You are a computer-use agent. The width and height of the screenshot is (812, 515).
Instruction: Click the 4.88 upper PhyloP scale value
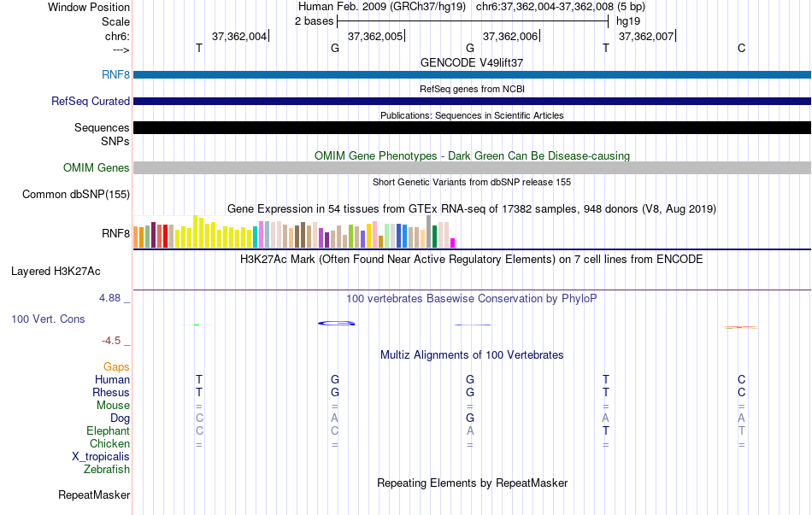pos(109,297)
